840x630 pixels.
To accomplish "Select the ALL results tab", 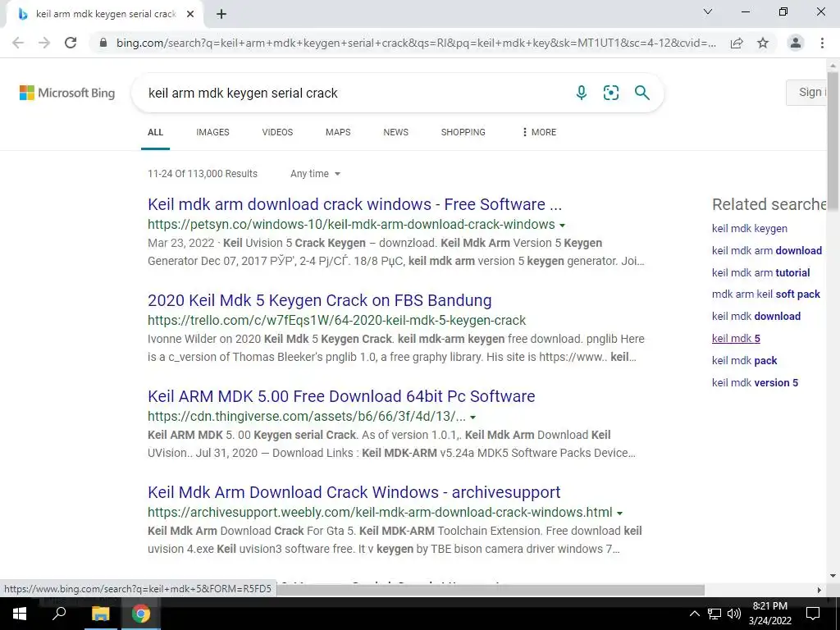I will point(155,132).
